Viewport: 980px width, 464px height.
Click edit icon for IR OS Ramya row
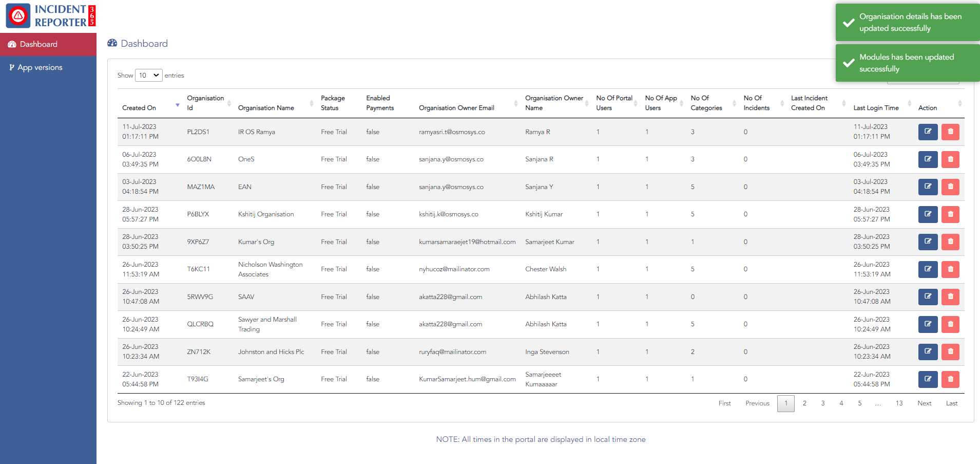coord(928,132)
